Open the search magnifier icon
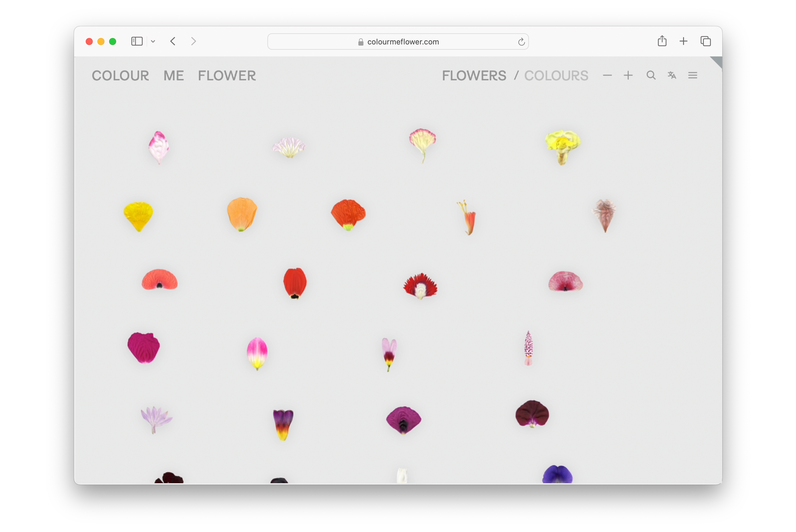The height and width of the screenshot is (532, 796). (x=651, y=75)
